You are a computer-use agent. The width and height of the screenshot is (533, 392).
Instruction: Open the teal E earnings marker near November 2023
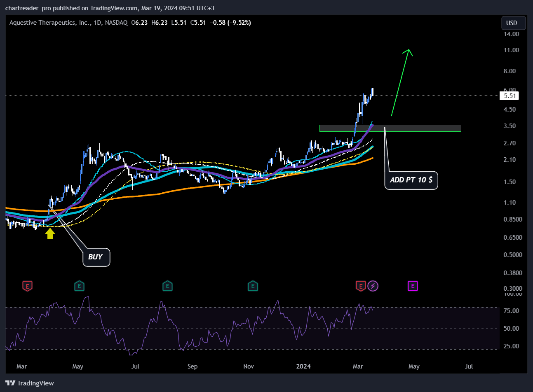(253, 286)
